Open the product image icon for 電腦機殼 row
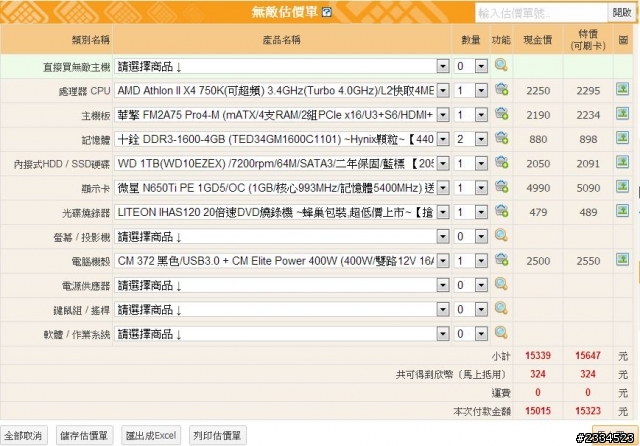The image size is (640, 446). pos(622,259)
